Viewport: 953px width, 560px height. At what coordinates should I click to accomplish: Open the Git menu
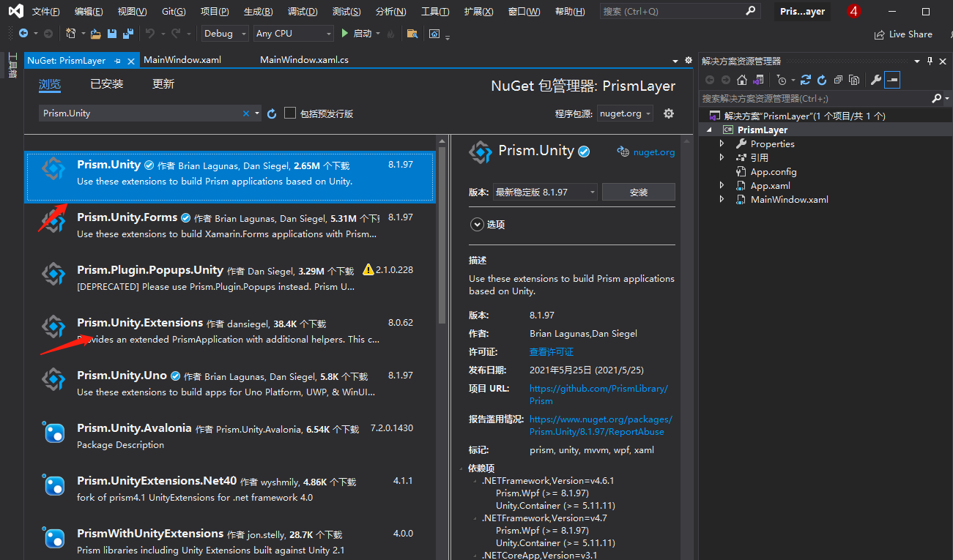(x=174, y=12)
